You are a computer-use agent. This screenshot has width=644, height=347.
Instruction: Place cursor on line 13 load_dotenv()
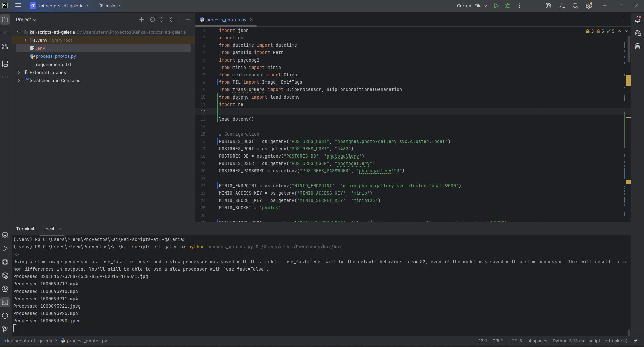click(x=236, y=119)
